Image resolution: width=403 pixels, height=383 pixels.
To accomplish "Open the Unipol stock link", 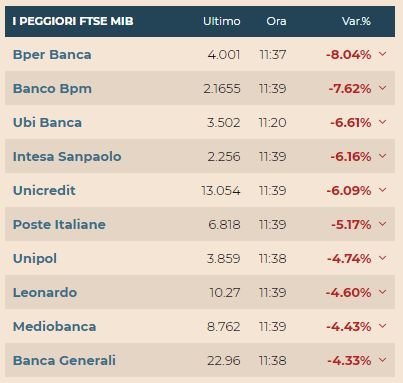I will pos(35,259).
